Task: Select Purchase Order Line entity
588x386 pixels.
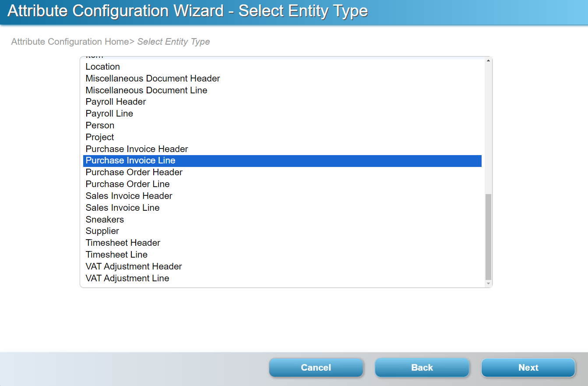Action: (x=127, y=184)
